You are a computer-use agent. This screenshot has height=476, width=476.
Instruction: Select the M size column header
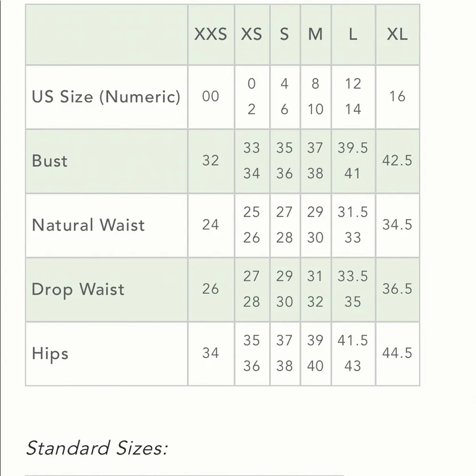tap(315, 34)
